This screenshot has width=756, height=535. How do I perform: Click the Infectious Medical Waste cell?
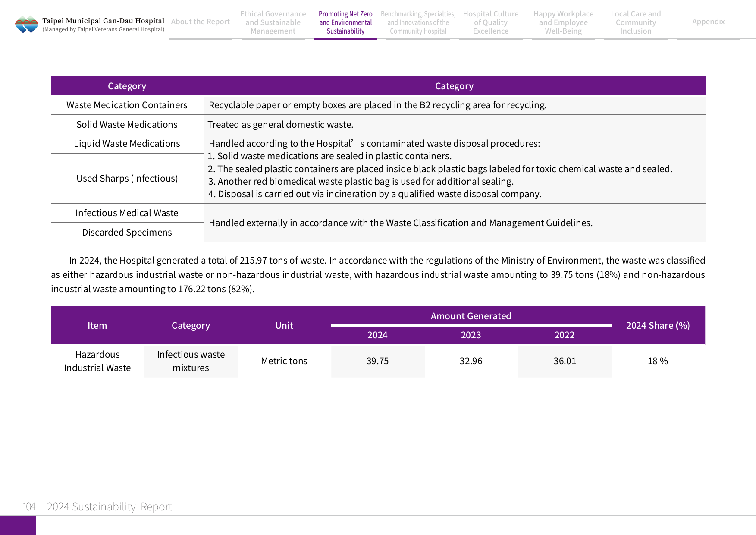click(x=127, y=213)
